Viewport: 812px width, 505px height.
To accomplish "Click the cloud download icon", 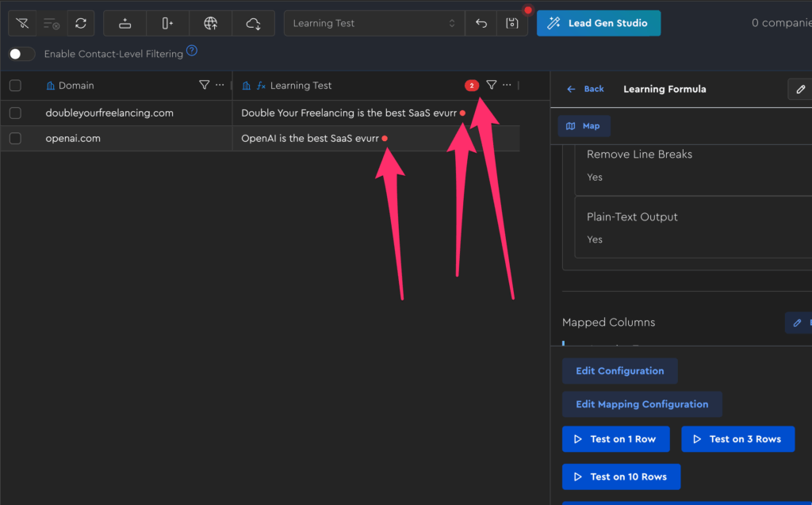I will coord(253,24).
